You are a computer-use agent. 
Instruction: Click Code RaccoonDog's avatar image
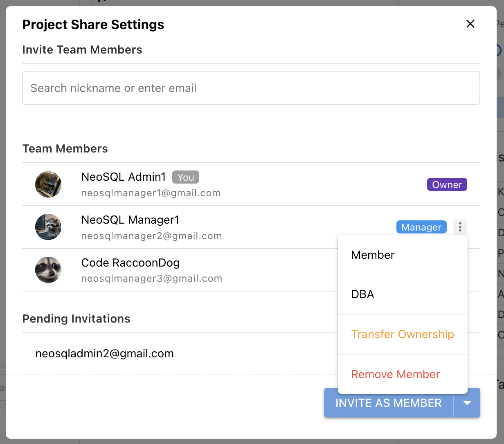[48, 270]
